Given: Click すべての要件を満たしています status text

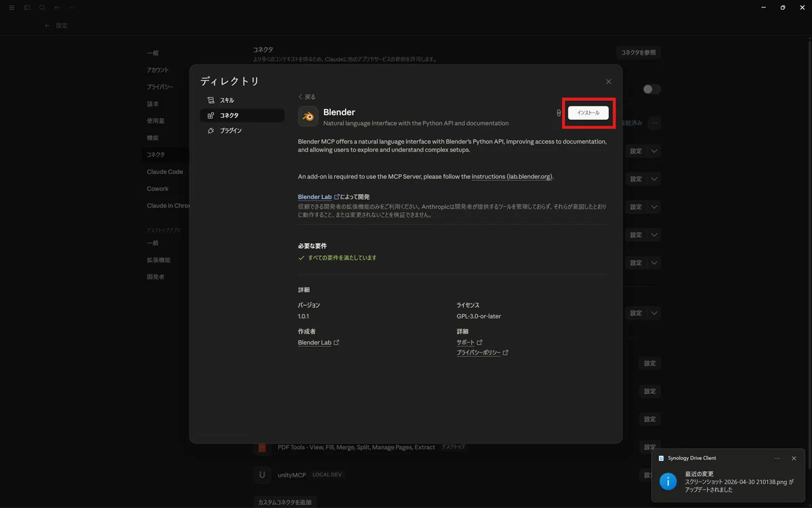Looking at the screenshot, I should [x=342, y=258].
